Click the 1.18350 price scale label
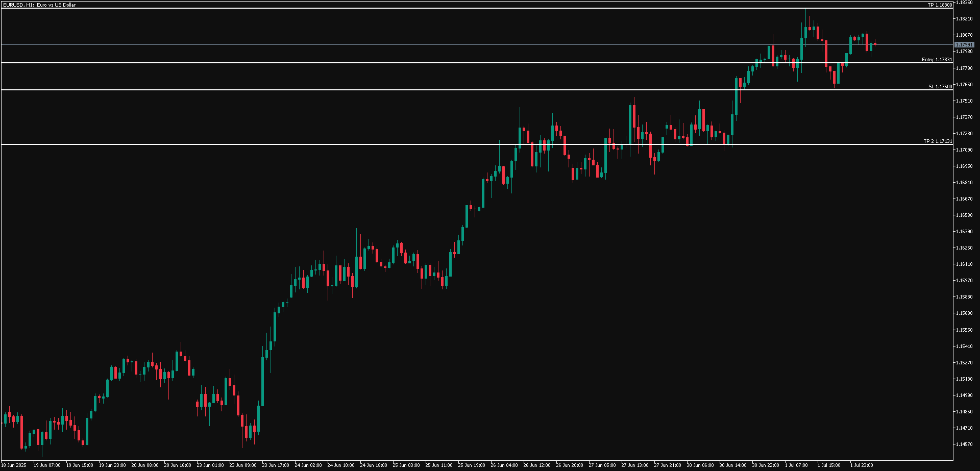Viewport: 980px width, 471px height. [x=964, y=3]
